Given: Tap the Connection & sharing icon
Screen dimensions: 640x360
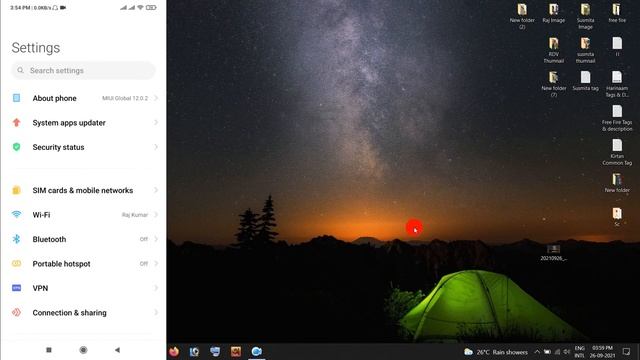Looking at the screenshot, I should tap(16, 313).
